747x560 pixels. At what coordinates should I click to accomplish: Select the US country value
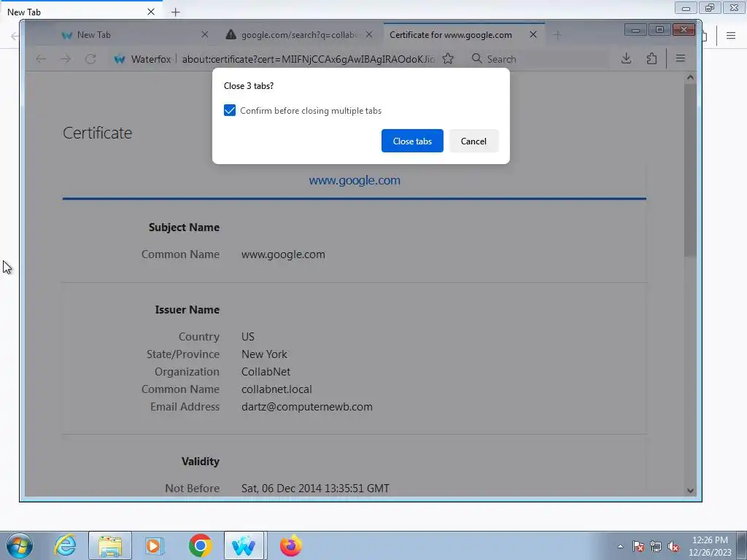[248, 337]
